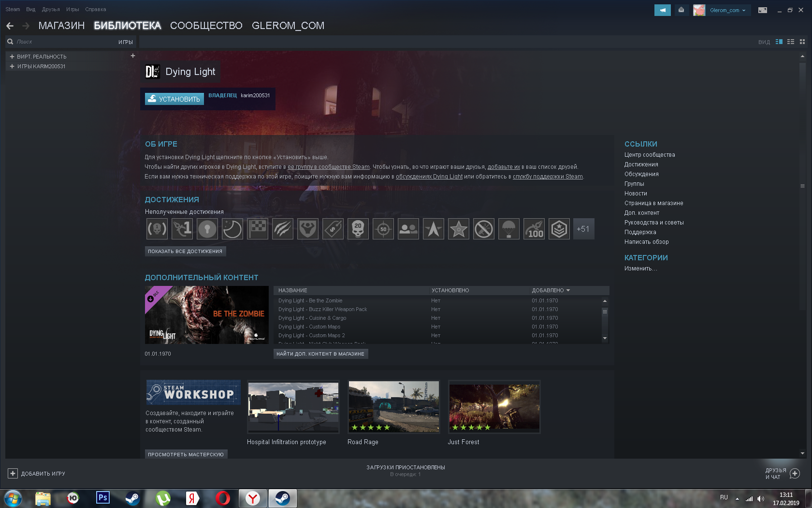
Task: Click the Glerom_com profile avatar
Action: click(699, 10)
